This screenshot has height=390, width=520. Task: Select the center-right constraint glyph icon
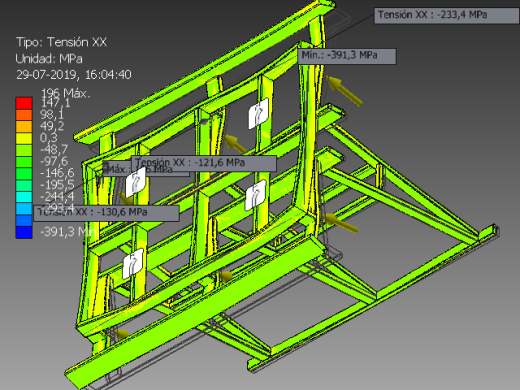(x=255, y=195)
